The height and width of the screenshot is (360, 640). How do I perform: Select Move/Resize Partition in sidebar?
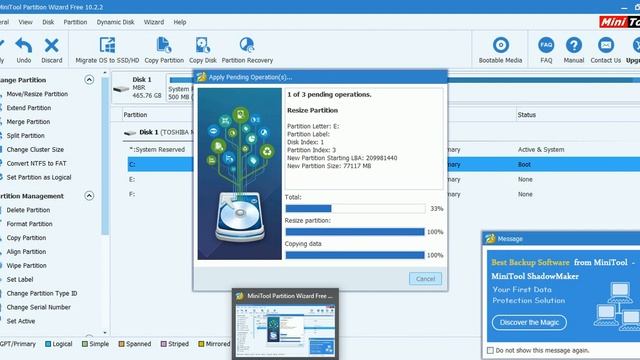pos(37,94)
